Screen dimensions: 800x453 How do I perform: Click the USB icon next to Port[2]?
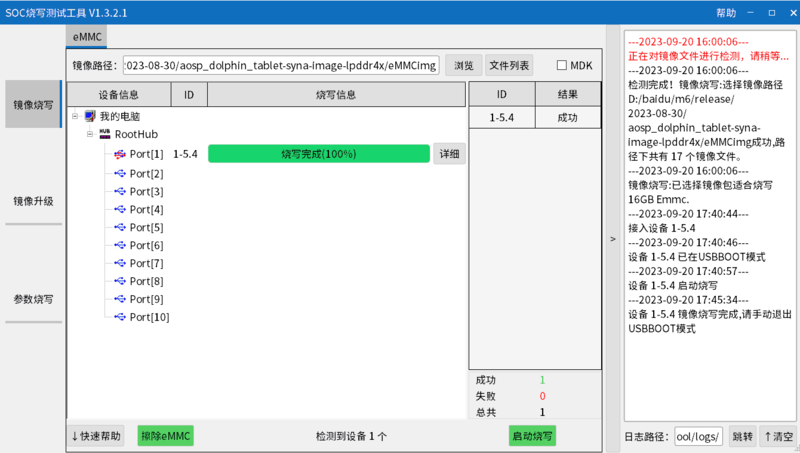(x=120, y=173)
